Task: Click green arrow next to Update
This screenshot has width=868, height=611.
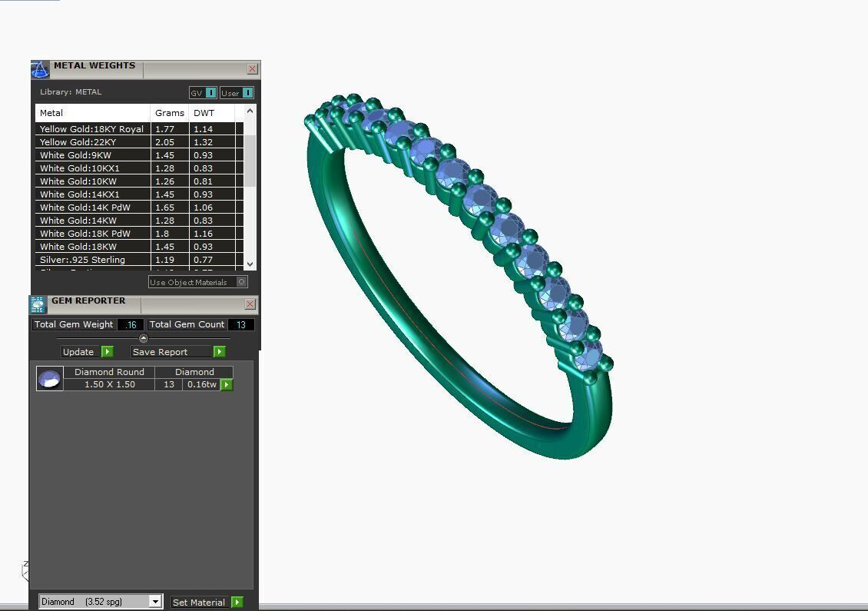Action: click(x=108, y=352)
